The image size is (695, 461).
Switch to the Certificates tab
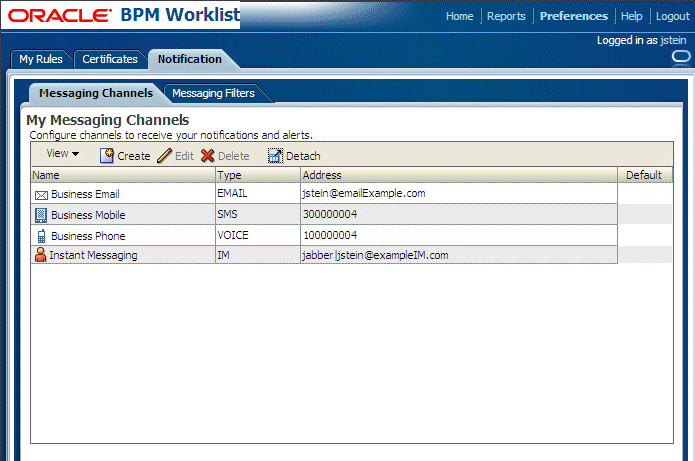pyautogui.click(x=110, y=59)
